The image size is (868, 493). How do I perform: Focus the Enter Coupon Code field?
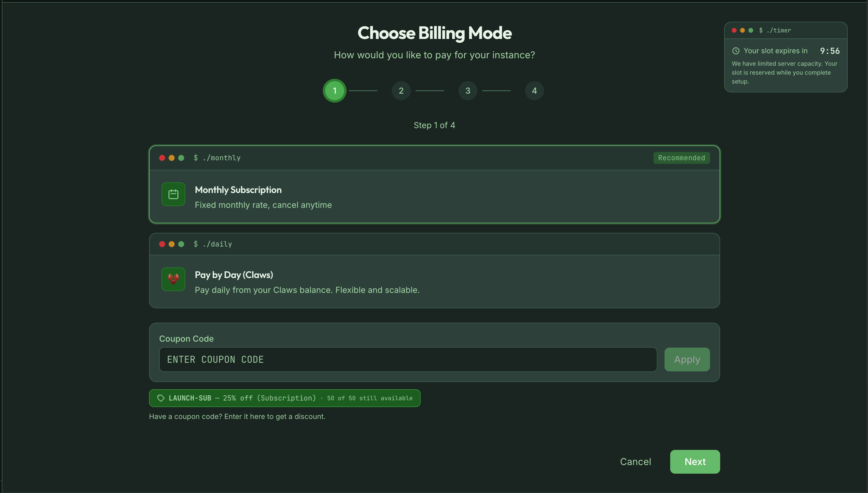pos(408,359)
